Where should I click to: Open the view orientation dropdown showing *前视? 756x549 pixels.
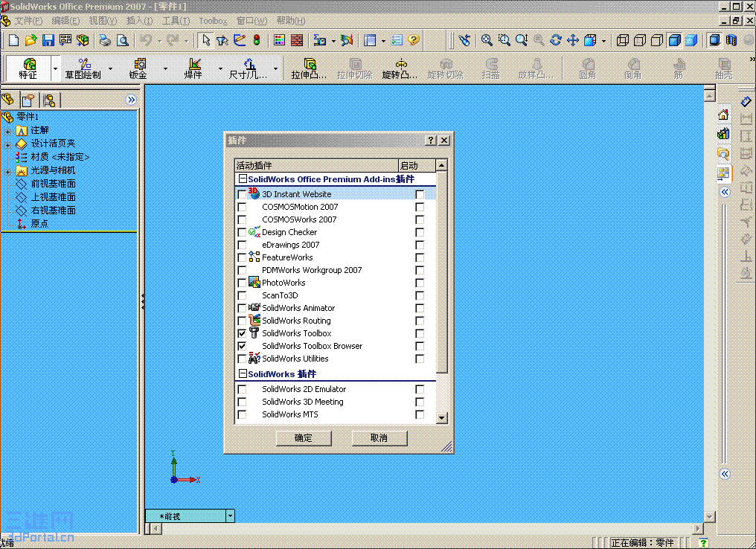tap(231, 514)
